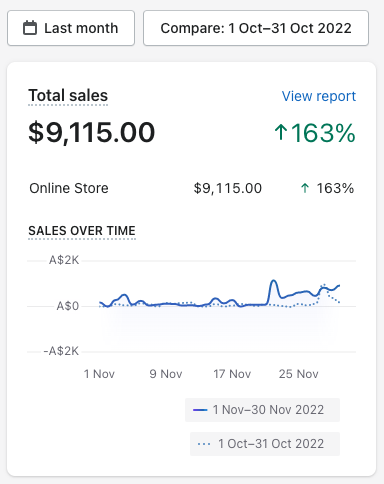Click the Online Store row label
This screenshot has height=484, width=384.
tap(69, 188)
